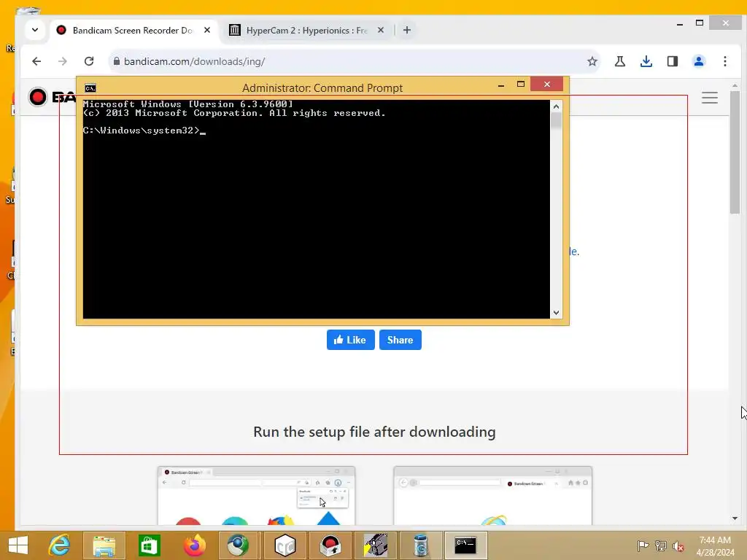Open Chrome Labs flask icon
747x560 pixels.
(x=620, y=61)
